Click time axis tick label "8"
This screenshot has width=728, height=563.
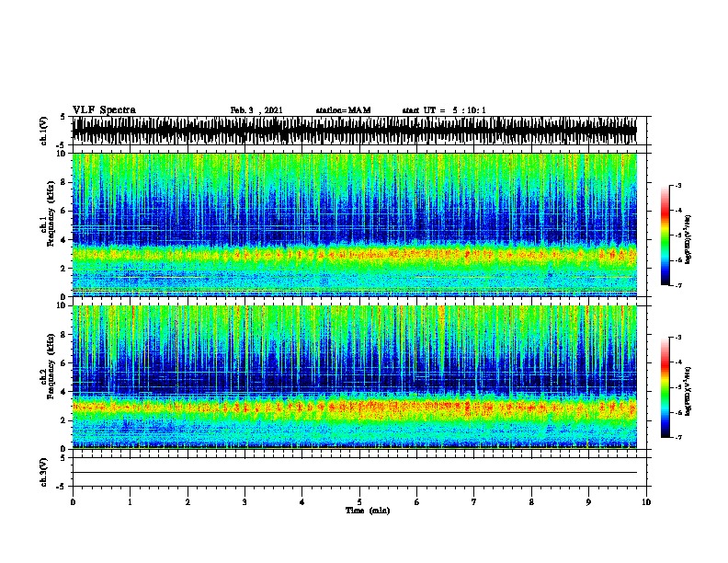531,502
